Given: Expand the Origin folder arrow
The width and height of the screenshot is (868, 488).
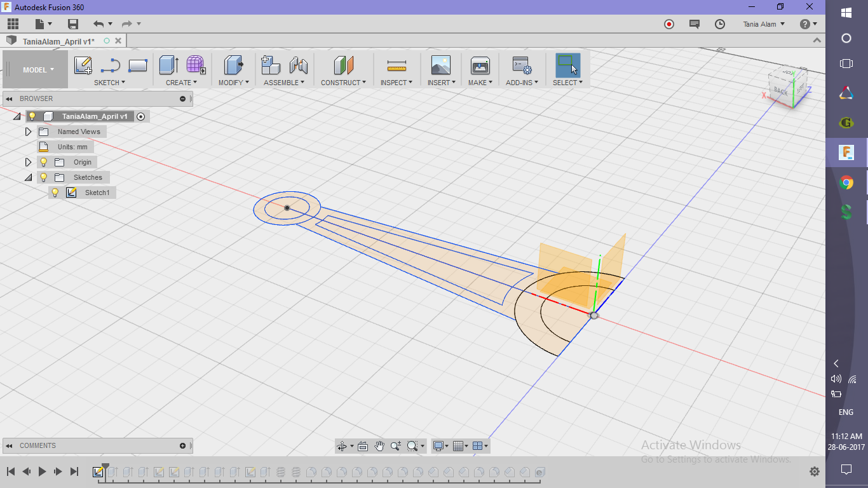Looking at the screenshot, I should coord(28,162).
